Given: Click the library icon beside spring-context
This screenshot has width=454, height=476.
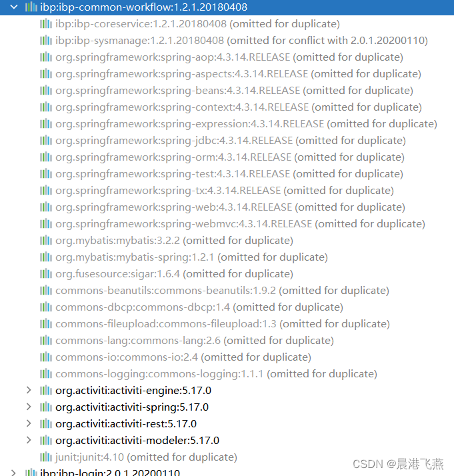Looking at the screenshot, I should (46, 107).
